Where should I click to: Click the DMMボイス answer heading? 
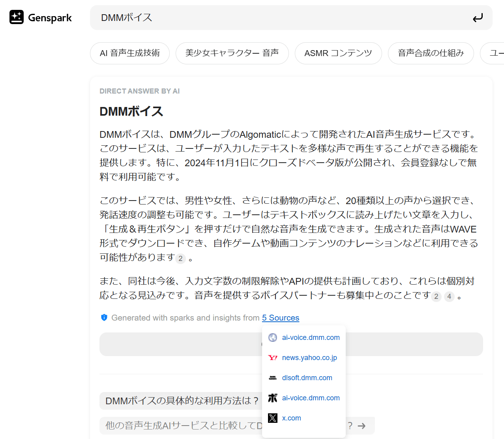point(131,111)
